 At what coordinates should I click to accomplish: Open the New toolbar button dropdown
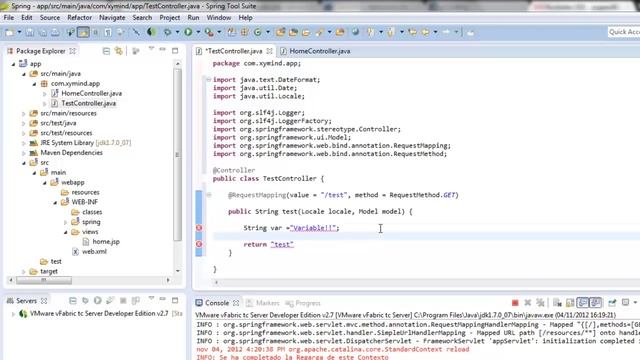click(x=19, y=32)
